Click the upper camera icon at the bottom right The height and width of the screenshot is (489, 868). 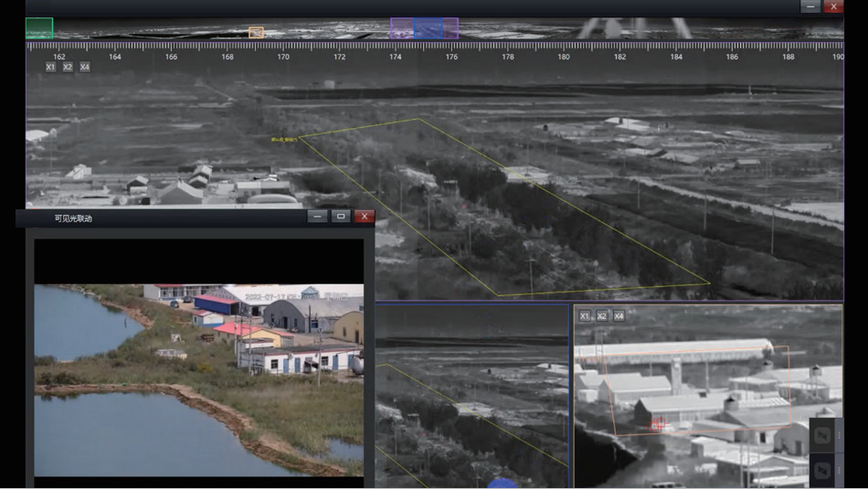click(x=822, y=435)
